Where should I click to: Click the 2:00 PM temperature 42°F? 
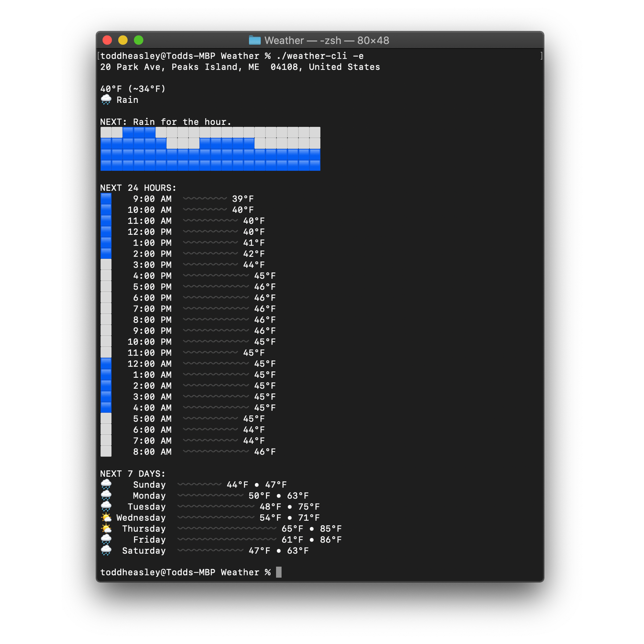coord(254,254)
